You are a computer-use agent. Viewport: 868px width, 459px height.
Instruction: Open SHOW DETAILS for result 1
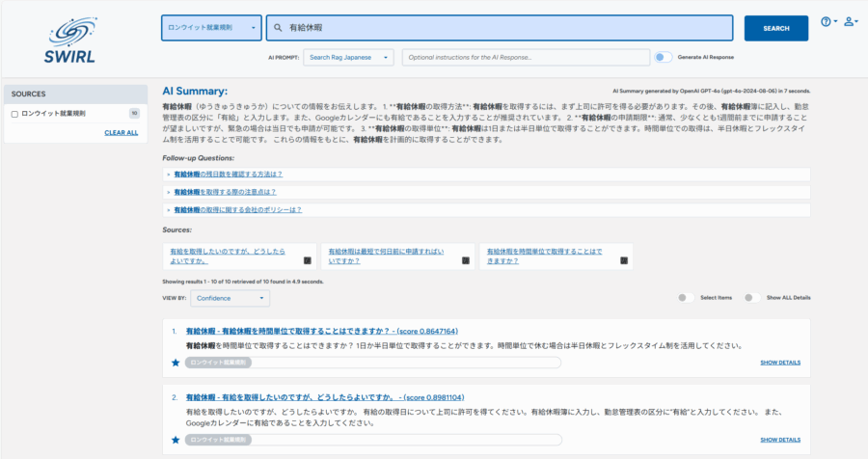point(780,363)
